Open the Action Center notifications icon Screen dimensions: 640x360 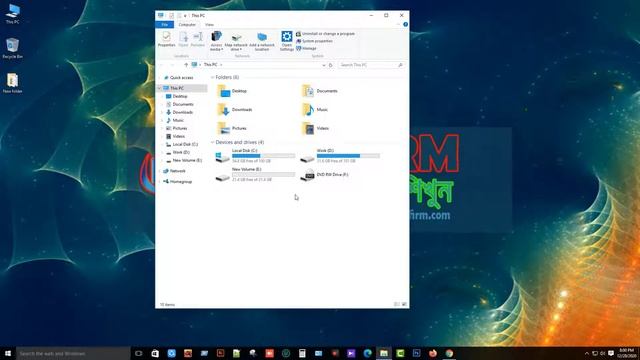click(x=611, y=353)
